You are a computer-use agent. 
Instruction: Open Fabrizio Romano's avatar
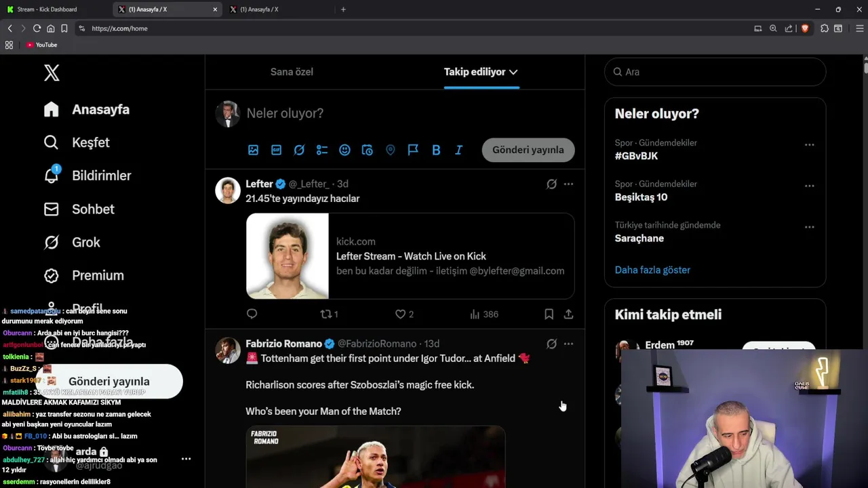point(228,350)
